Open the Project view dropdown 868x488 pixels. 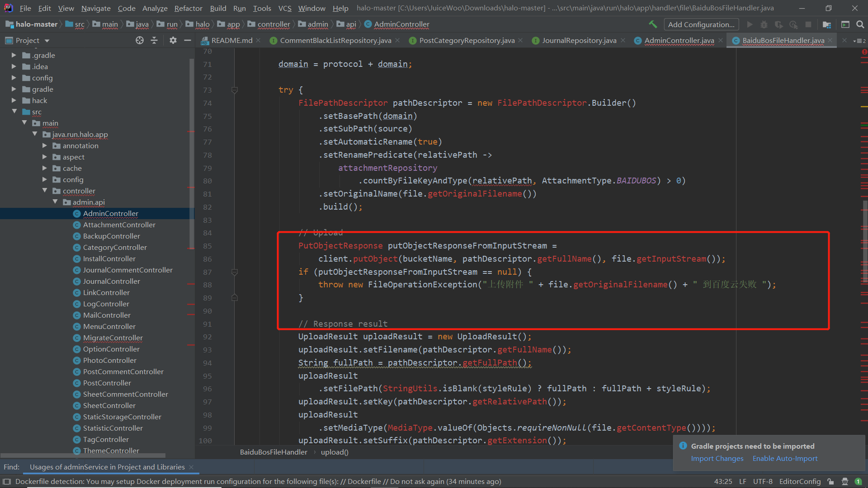[x=47, y=40]
